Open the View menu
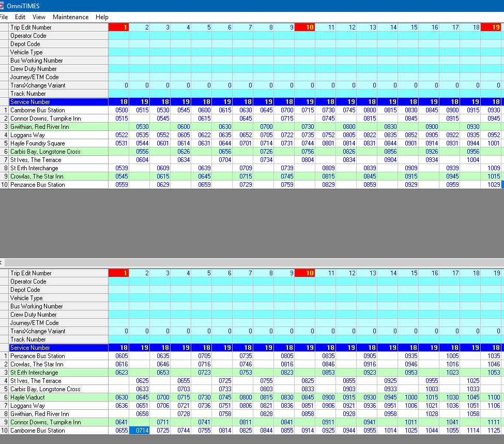 click(39, 17)
